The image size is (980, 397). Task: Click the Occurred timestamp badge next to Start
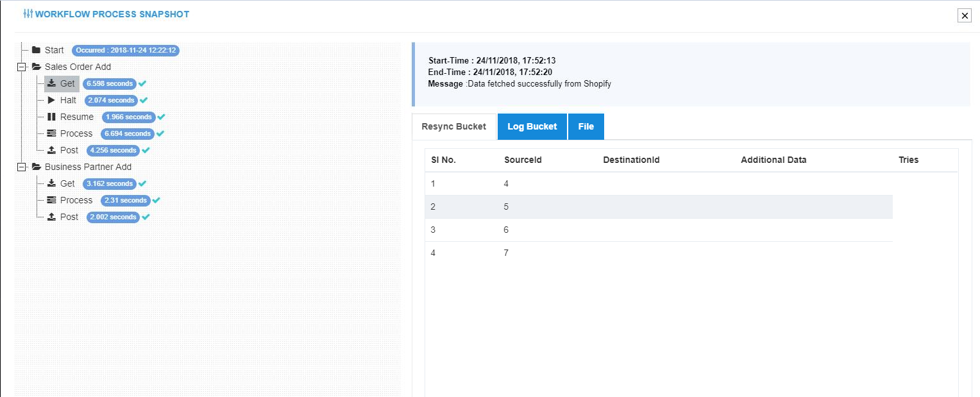tap(126, 50)
